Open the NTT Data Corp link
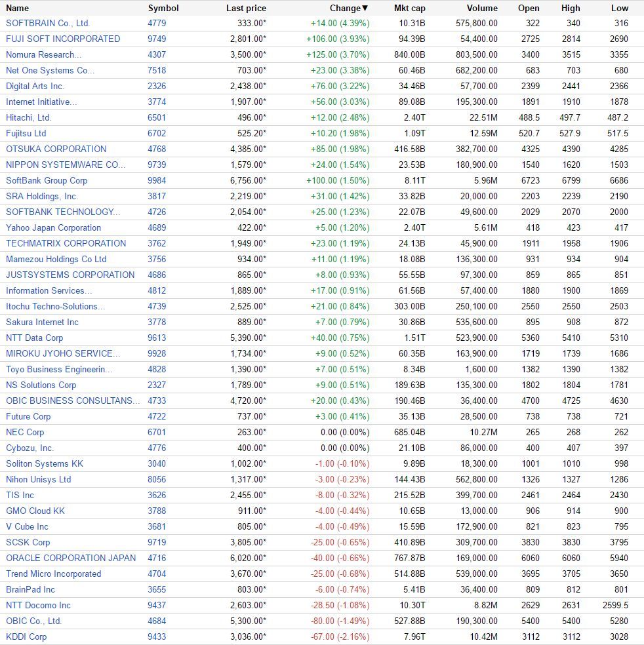644x645 pixels. pyautogui.click(x=35, y=338)
